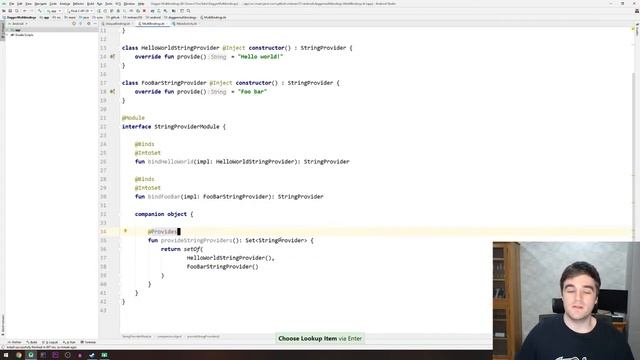Open the Tools menu
640x360 pixels.
pyautogui.click(x=109, y=4)
